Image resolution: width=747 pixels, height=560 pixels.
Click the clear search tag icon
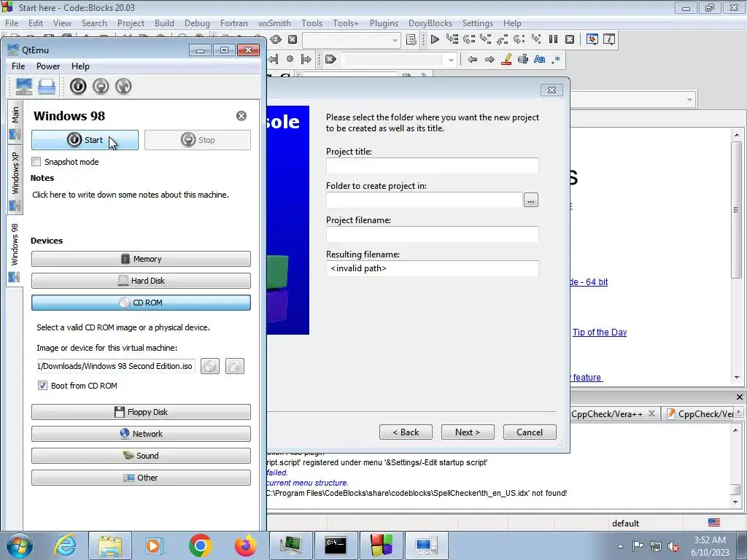[330, 60]
